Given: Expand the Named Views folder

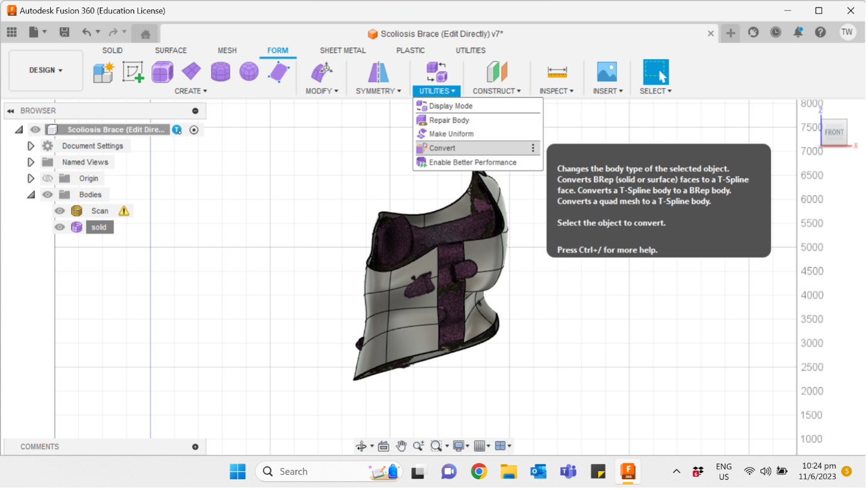Looking at the screenshot, I should pyautogui.click(x=30, y=162).
